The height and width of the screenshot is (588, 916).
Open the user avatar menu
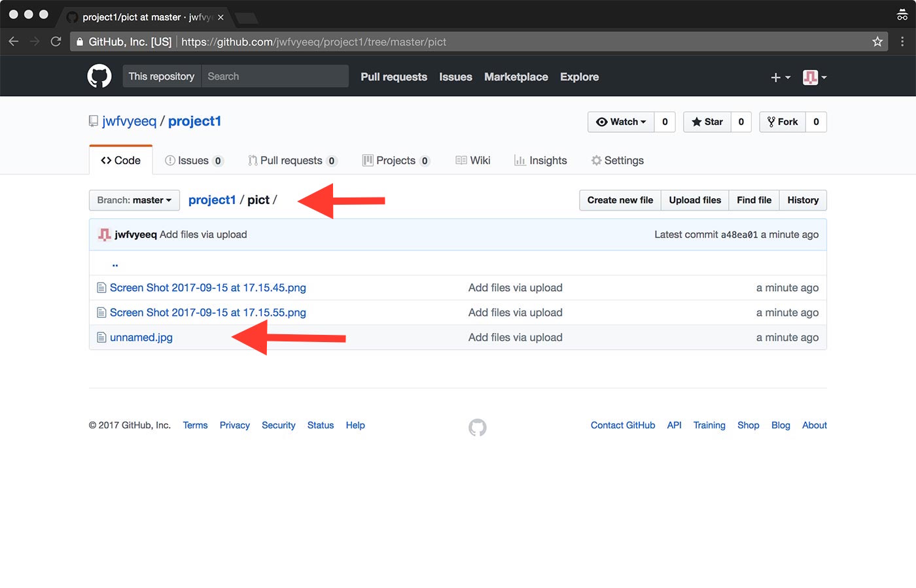point(815,77)
